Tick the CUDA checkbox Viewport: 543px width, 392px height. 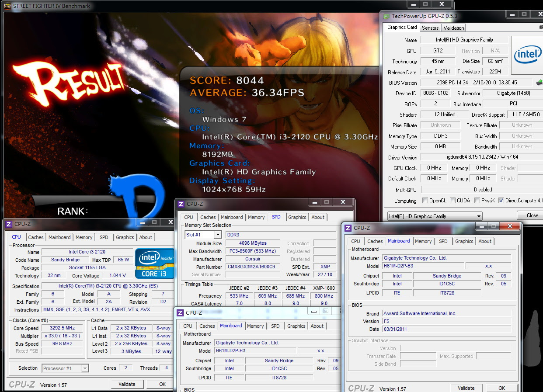pos(453,201)
